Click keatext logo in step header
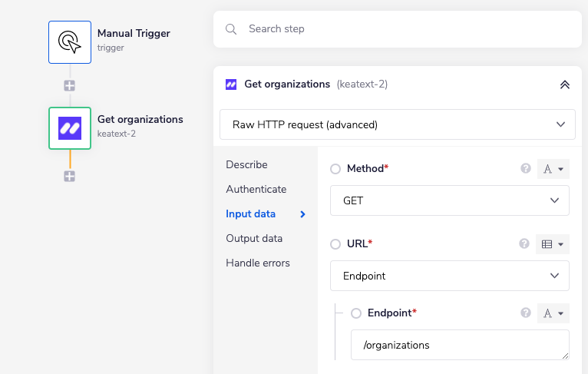588x374 pixels. point(231,84)
